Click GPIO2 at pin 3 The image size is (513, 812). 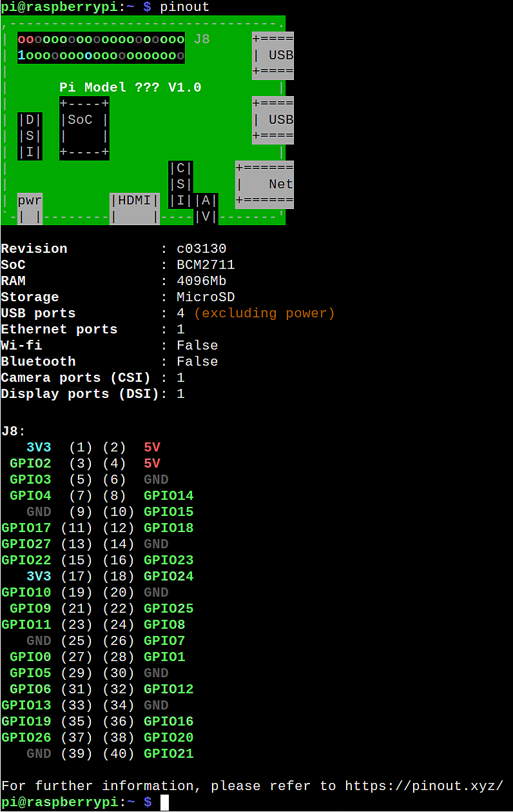(x=30, y=463)
